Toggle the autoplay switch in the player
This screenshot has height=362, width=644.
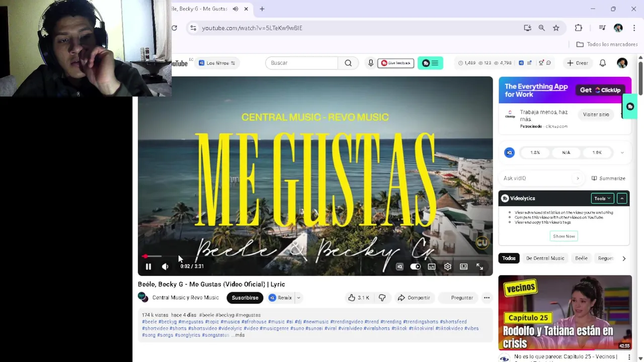tap(416, 266)
